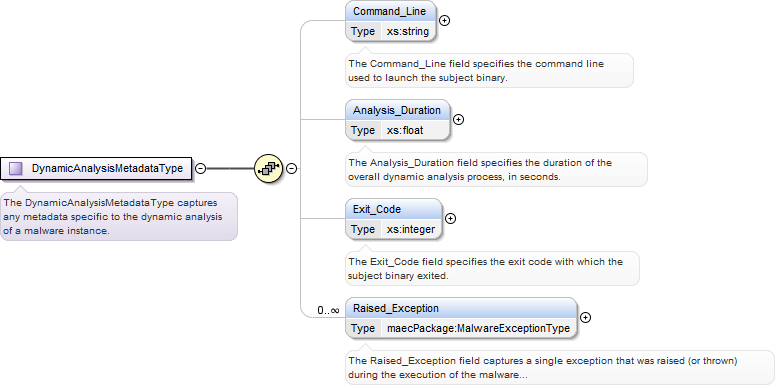The image size is (782, 388).
Task: Click the xs:integer type value
Action: [x=411, y=229]
